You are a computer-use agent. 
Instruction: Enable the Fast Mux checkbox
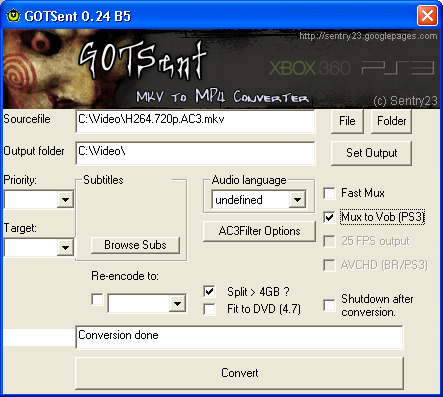(x=329, y=193)
